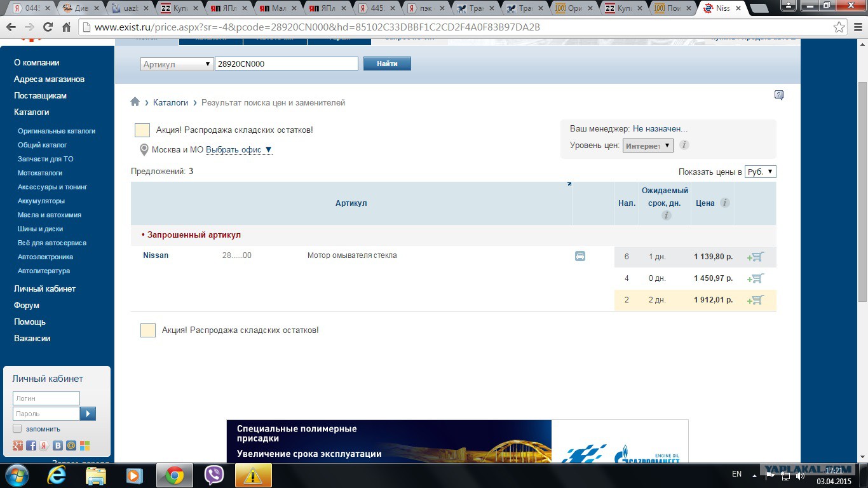Viewport: 868px width, 488px height.
Task: Open Аккумуляторы catalog link
Action: pyautogui.click(x=41, y=201)
